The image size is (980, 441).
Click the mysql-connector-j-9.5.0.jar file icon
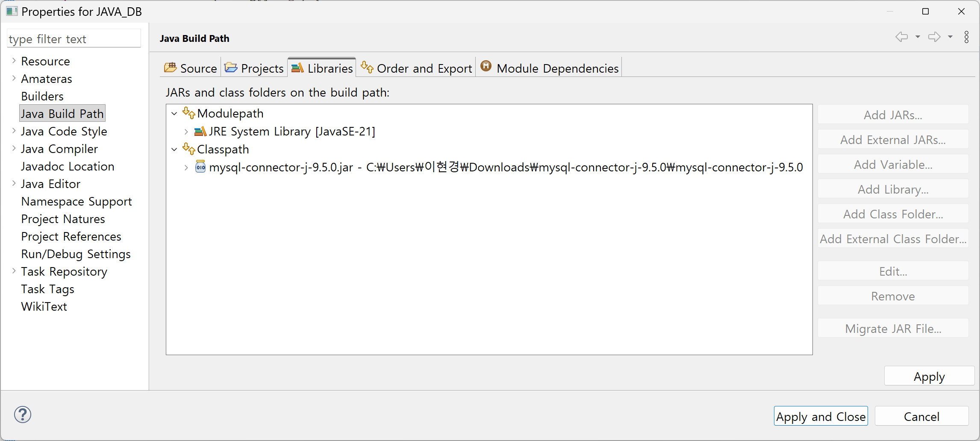200,167
